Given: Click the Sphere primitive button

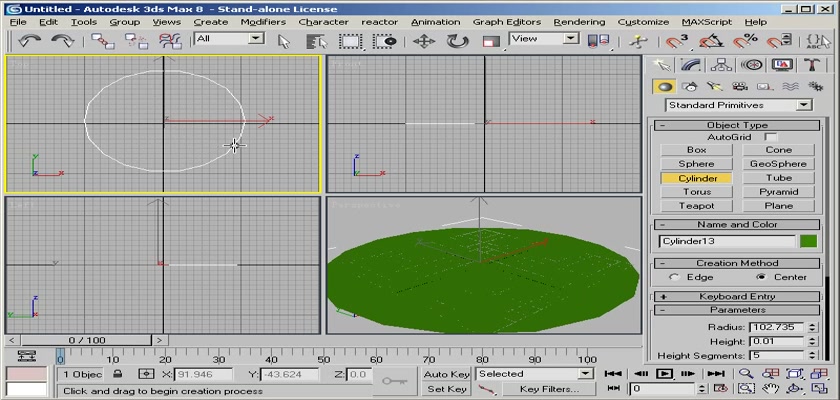Looking at the screenshot, I should click(x=696, y=164).
